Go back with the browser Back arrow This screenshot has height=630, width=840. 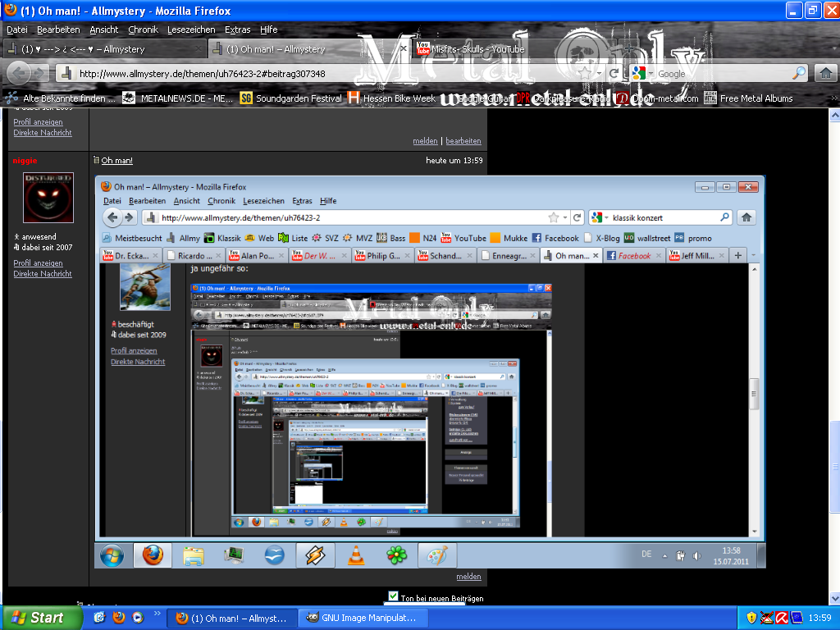click(20, 73)
